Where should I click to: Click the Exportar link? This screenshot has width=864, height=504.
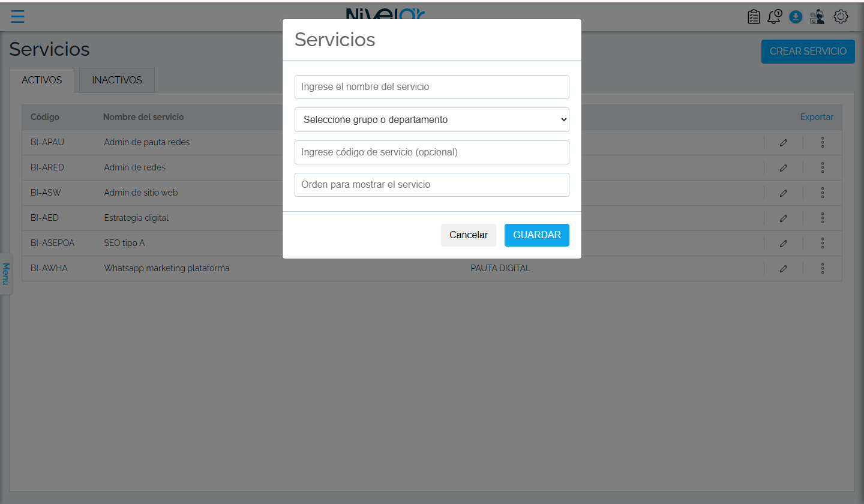817,117
